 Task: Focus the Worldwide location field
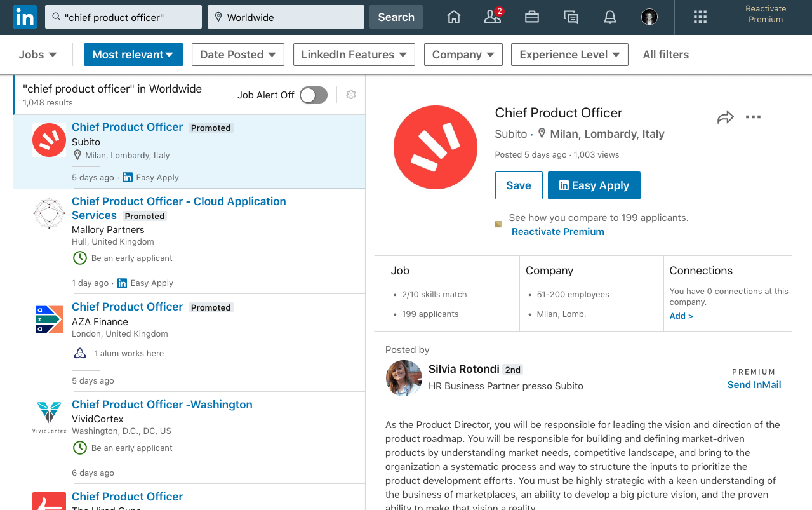(x=286, y=17)
